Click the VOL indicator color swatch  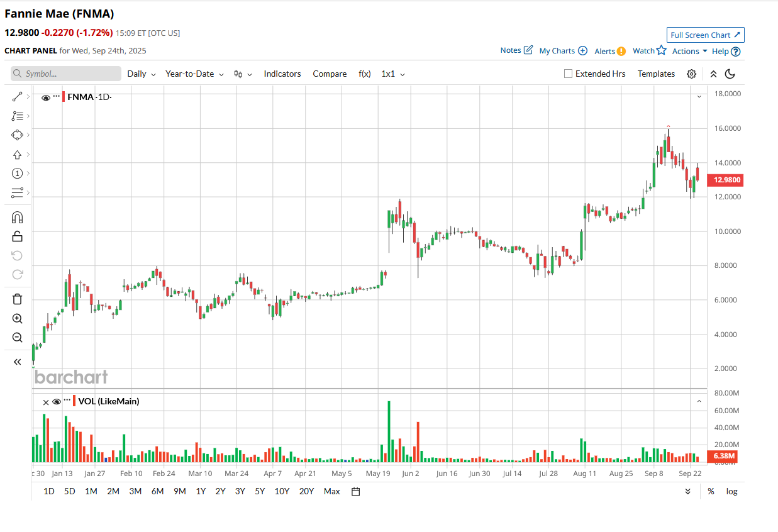tap(75, 401)
